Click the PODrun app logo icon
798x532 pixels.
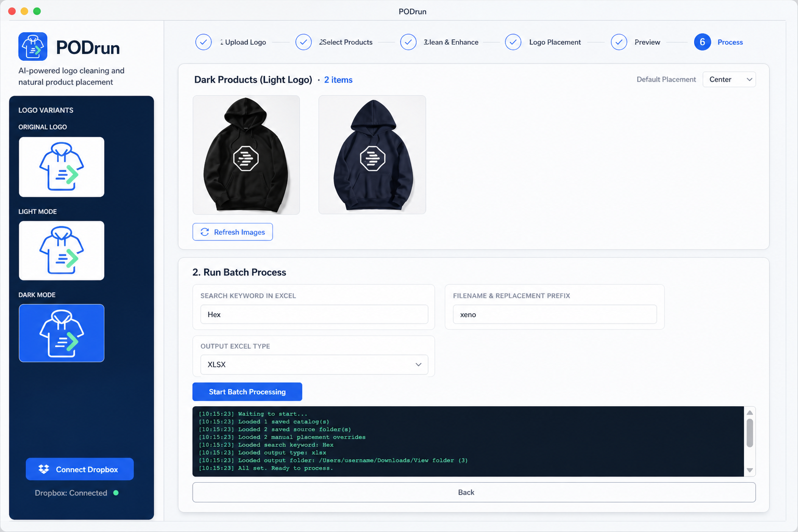click(x=33, y=46)
